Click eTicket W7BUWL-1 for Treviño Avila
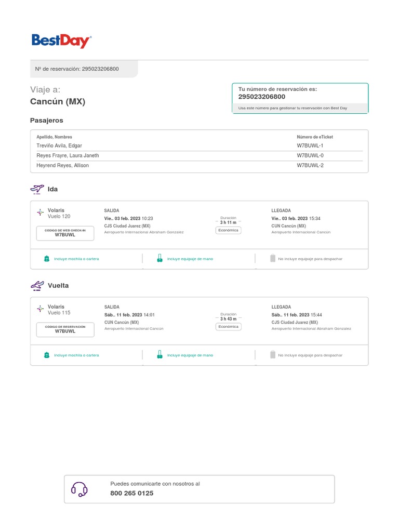The height and width of the screenshot is (532, 399). coord(310,146)
